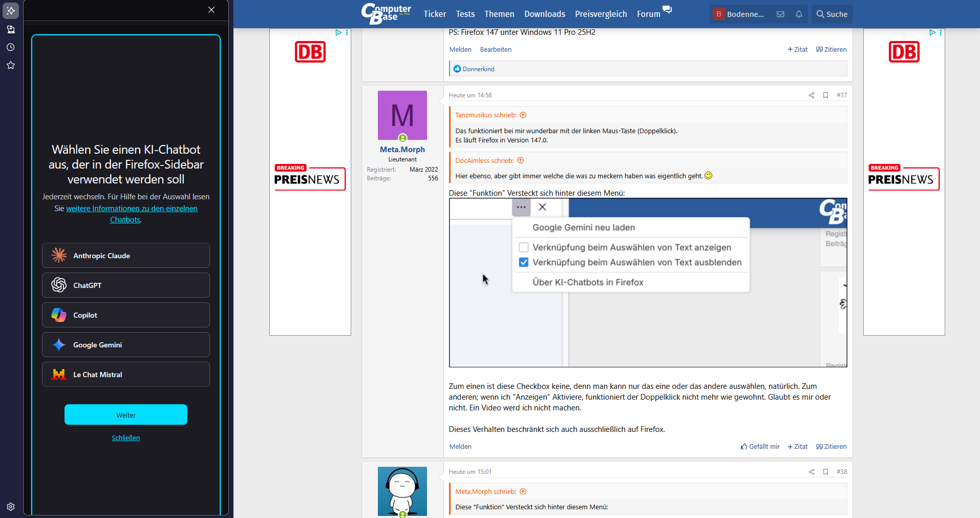Screen dimensions: 980x518
Task: Open avatar of post #38 author
Action: click(402, 491)
